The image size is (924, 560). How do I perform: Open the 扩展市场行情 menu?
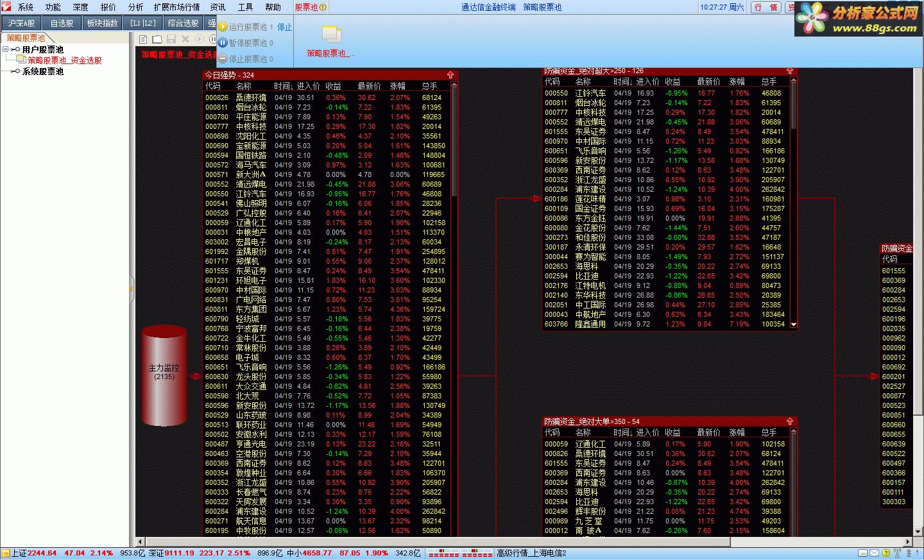pyautogui.click(x=176, y=7)
